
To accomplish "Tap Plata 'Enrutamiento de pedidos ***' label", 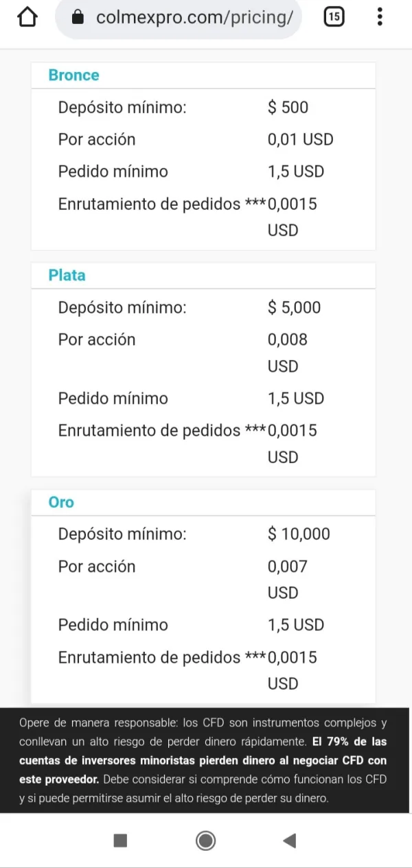I will (161, 431).
